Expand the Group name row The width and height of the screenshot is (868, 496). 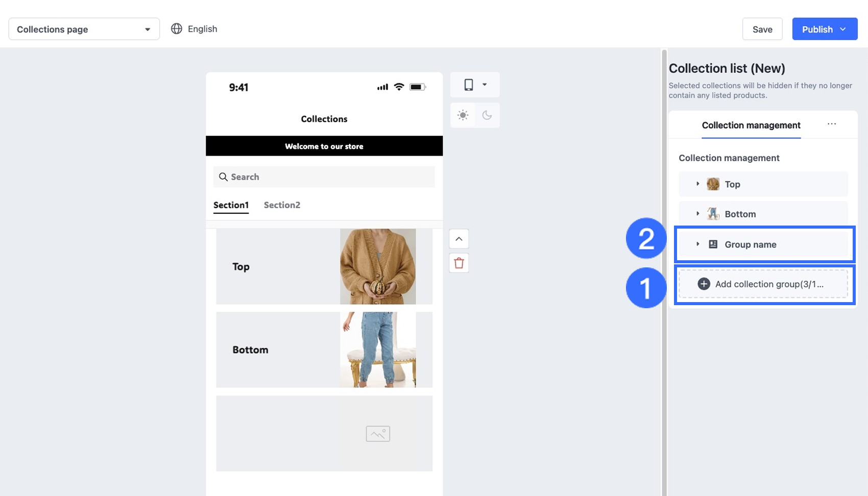697,244
